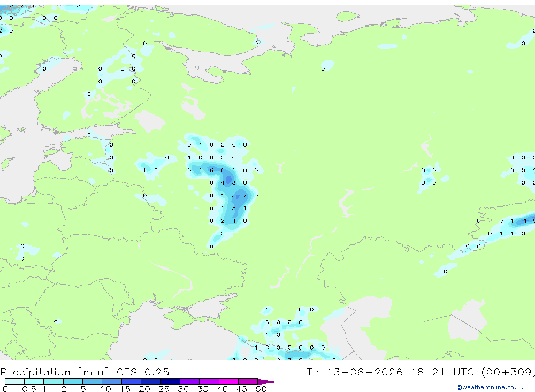Click the '11' precipitation value on the map
Image resolution: width=535 pixels, height=392 pixels.
[x=523, y=221]
